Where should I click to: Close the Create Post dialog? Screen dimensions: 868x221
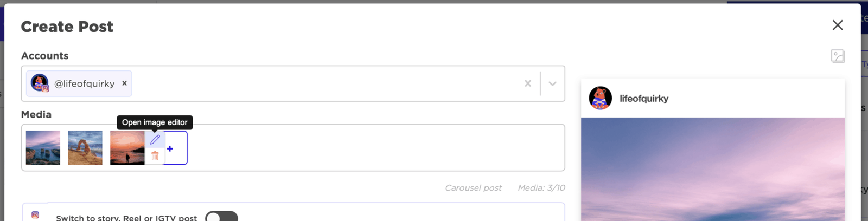click(838, 25)
